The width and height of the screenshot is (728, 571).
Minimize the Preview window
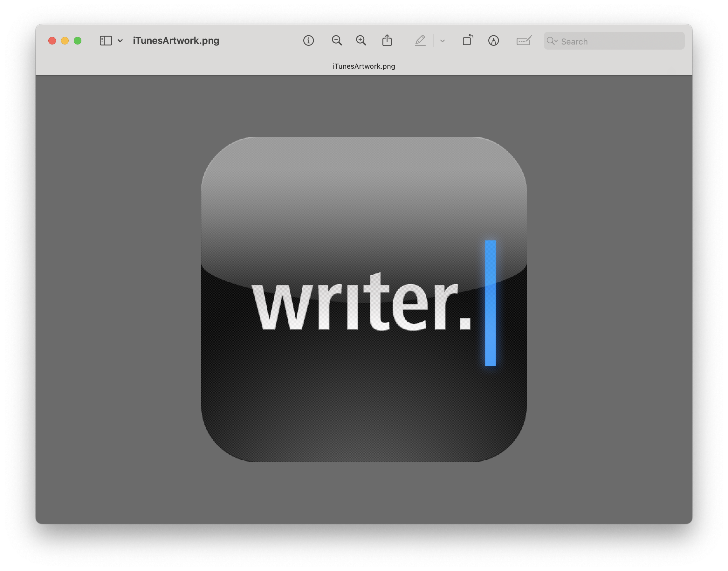65,40
